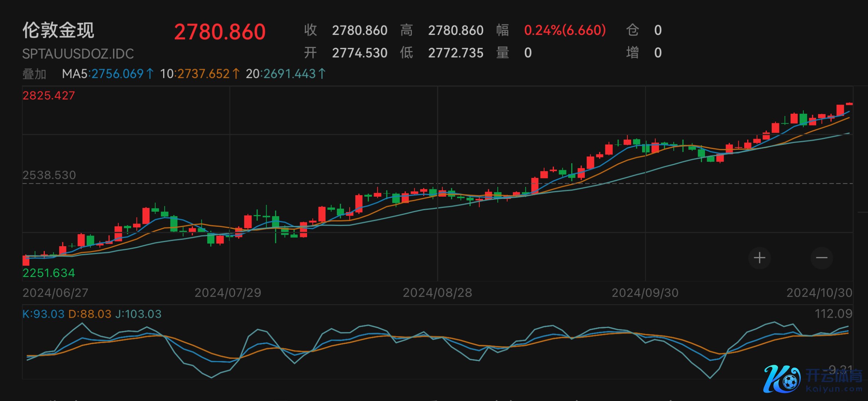Zoom in chart with plus button
868x401 pixels.
coord(759,258)
